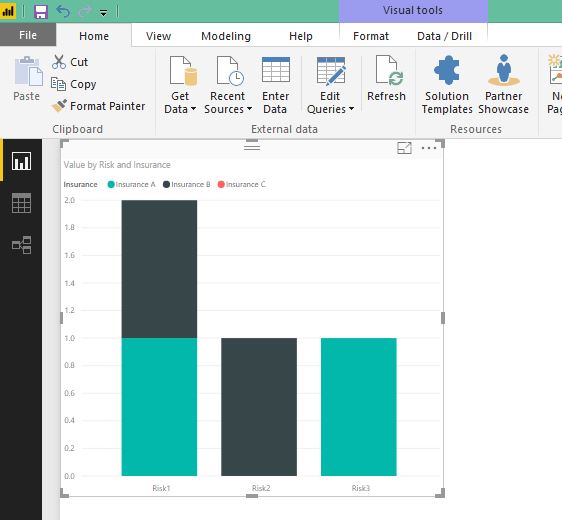Click the Visual tools contextual header
The image size is (562, 520).
click(x=413, y=10)
